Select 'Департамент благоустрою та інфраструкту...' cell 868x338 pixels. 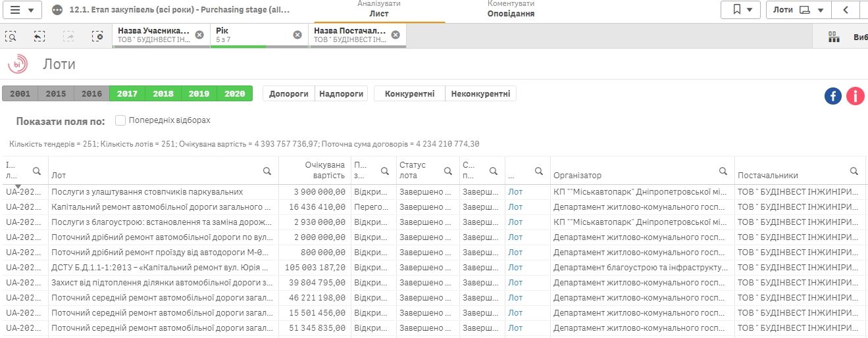[x=642, y=268]
